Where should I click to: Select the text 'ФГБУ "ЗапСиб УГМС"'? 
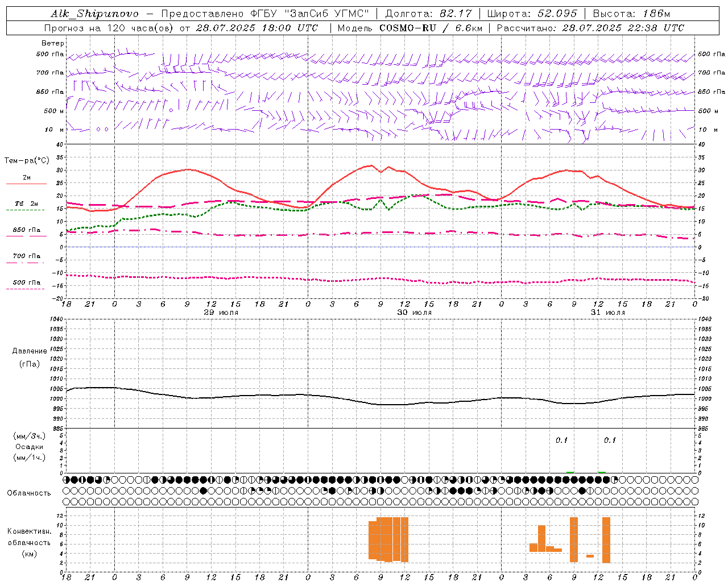[x=309, y=14]
